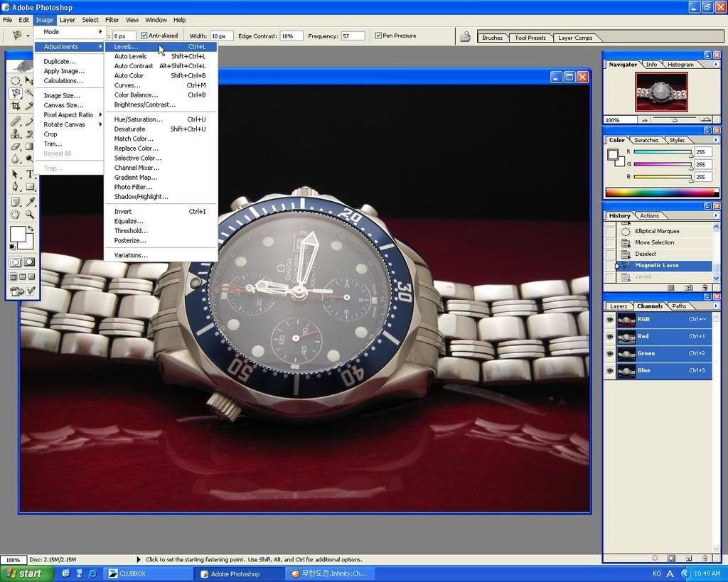Image resolution: width=728 pixels, height=582 pixels.
Task: Toggle the Pen Pressure checkbox
Action: tap(378, 36)
